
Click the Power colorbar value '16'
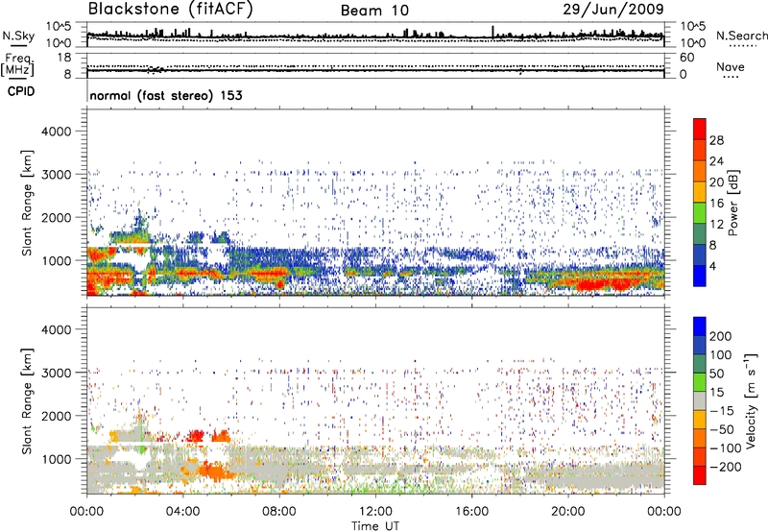[716, 204]
